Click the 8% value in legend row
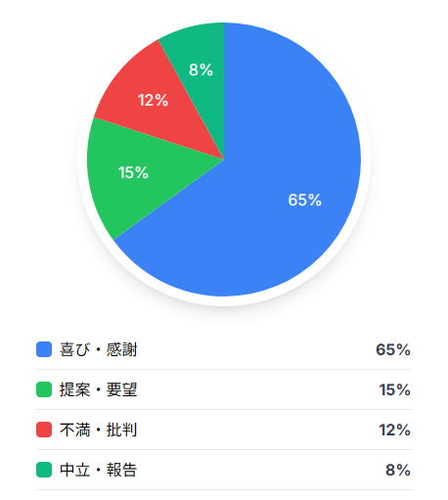 click(x=398, y=470)
